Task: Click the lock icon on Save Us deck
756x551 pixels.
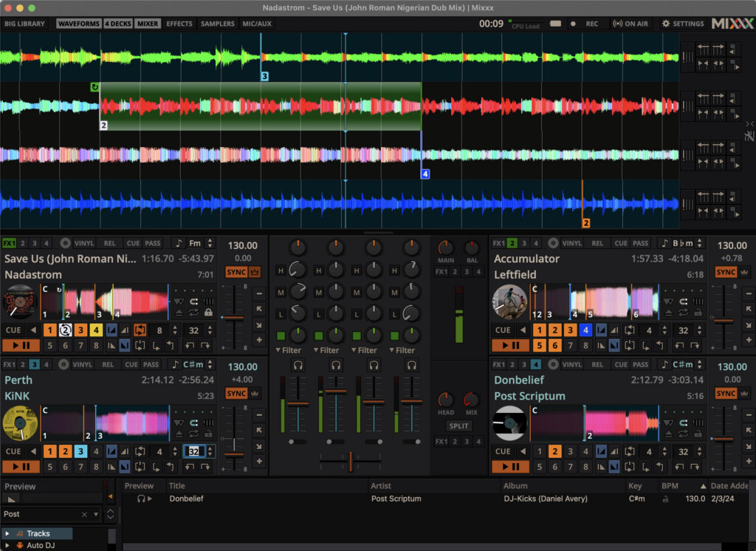Action: pyautogui.click(x=208, y=312)
